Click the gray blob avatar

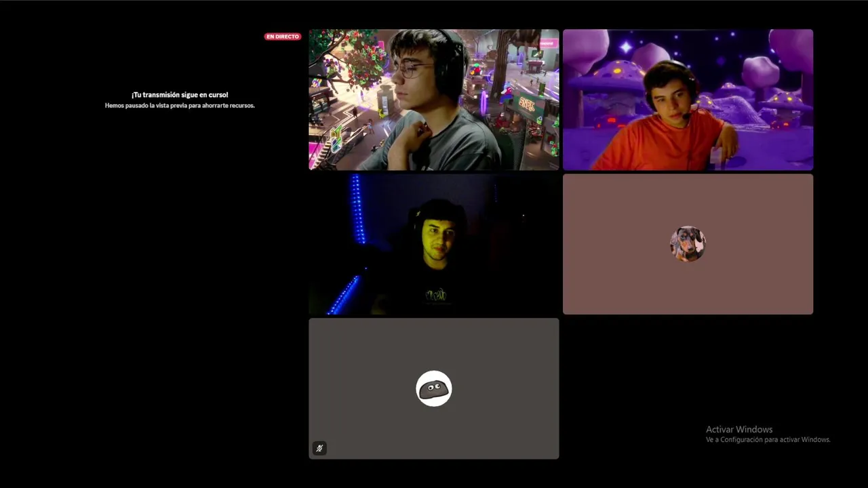tap(434, 388)
